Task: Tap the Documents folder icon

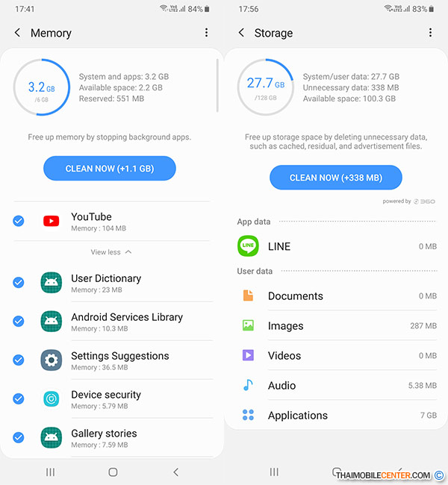Action: (248, 296)
